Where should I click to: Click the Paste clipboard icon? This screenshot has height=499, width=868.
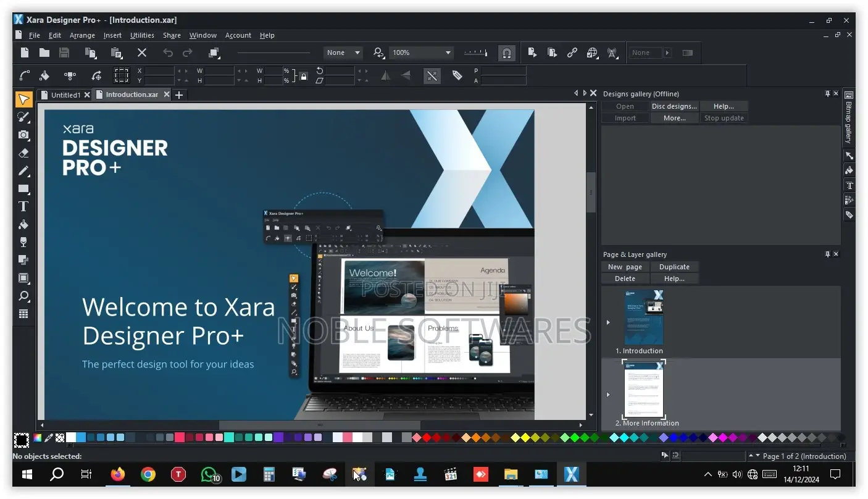116,53
